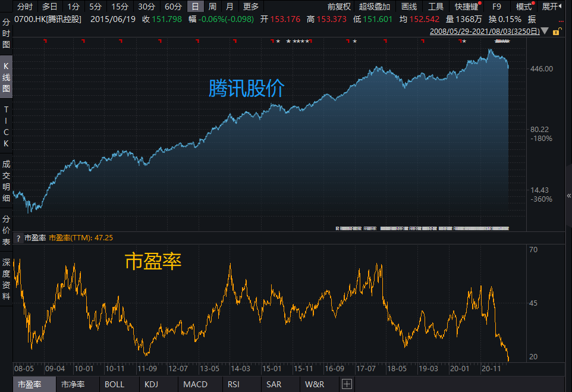Select the 5分 period

[95, 7]
